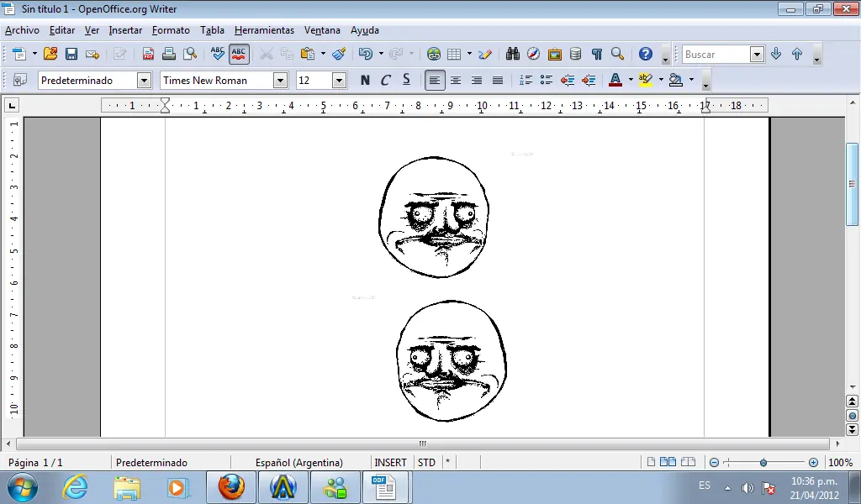Toggle AutoSpellcheck ABC button
Screen dimensions: 861x504
point(239,54)
